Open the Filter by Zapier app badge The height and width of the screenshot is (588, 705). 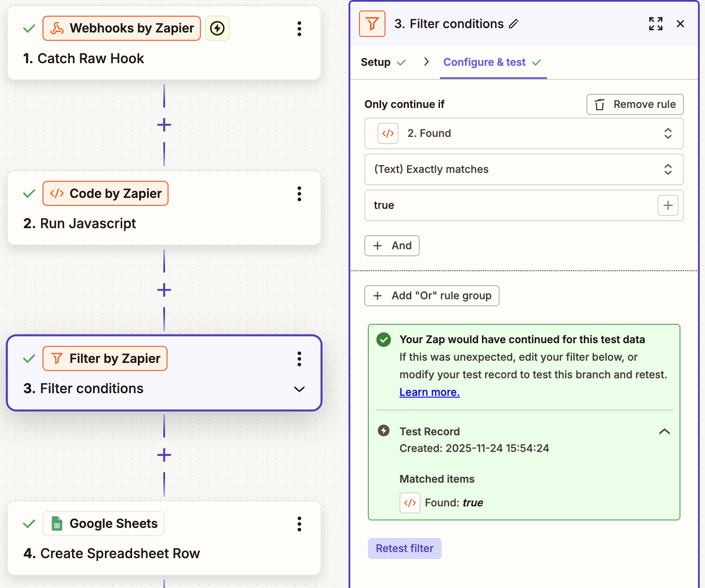click(x=105, y=359)
